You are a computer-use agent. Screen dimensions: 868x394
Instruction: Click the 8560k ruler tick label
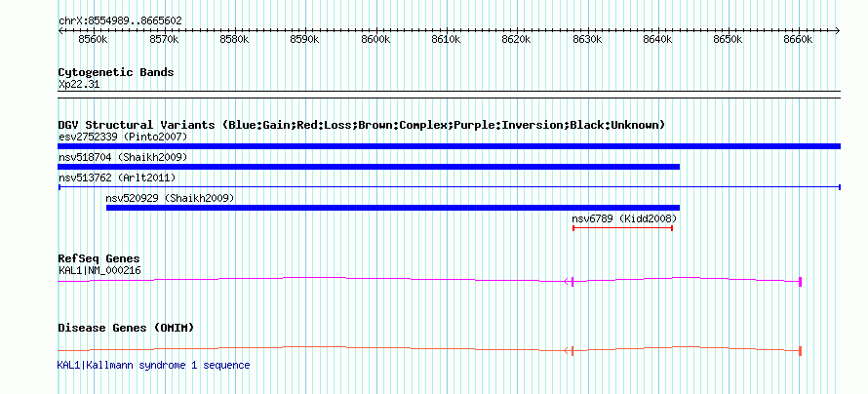[93, 40]
